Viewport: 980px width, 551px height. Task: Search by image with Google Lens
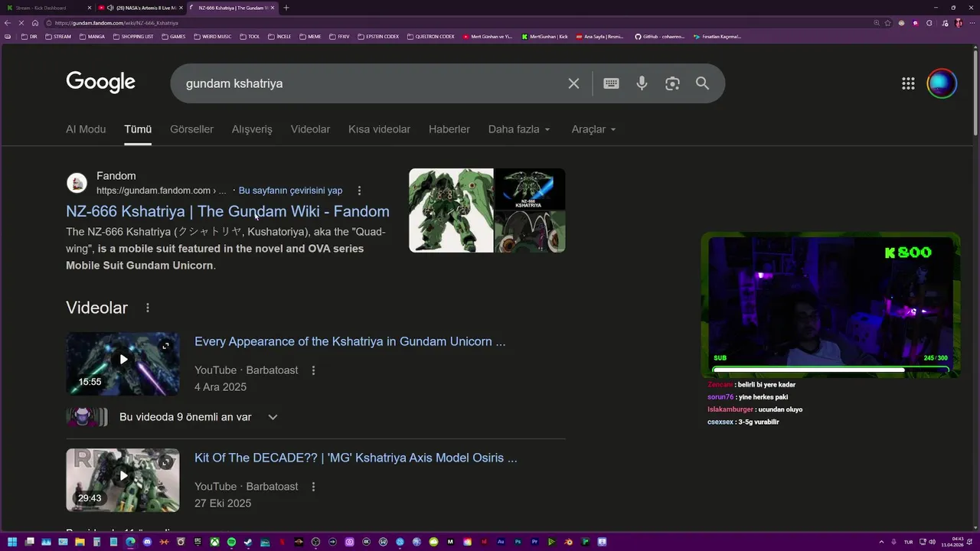click(x=672, y=83)
